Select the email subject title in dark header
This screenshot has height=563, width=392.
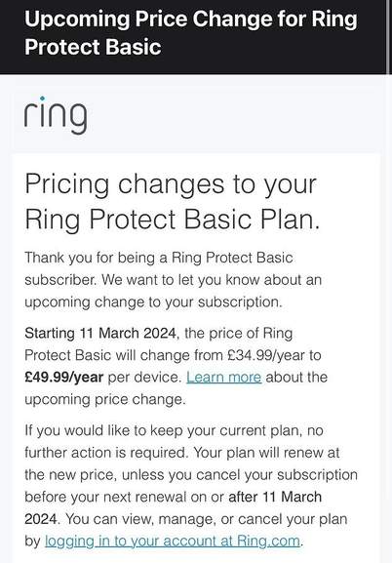pos(191,33)
